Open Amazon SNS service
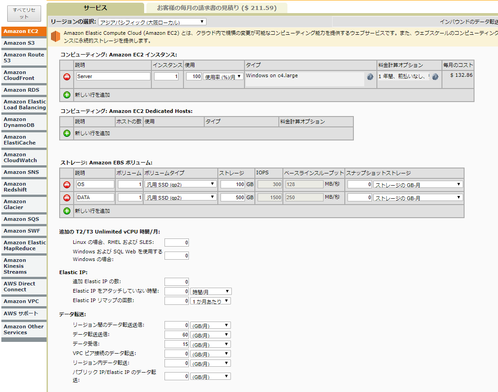The image size is (498, 392). click(24, 172)
